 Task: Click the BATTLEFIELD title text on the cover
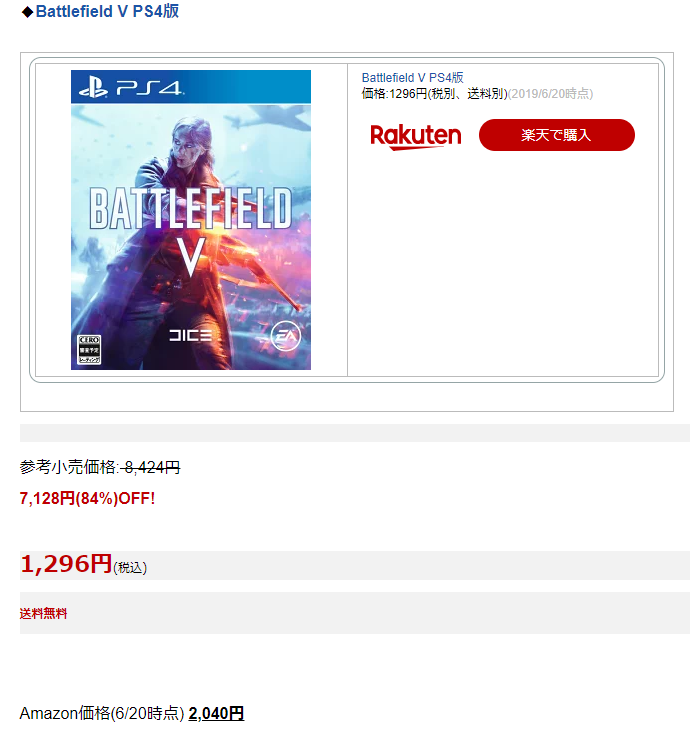coord(191,208)
